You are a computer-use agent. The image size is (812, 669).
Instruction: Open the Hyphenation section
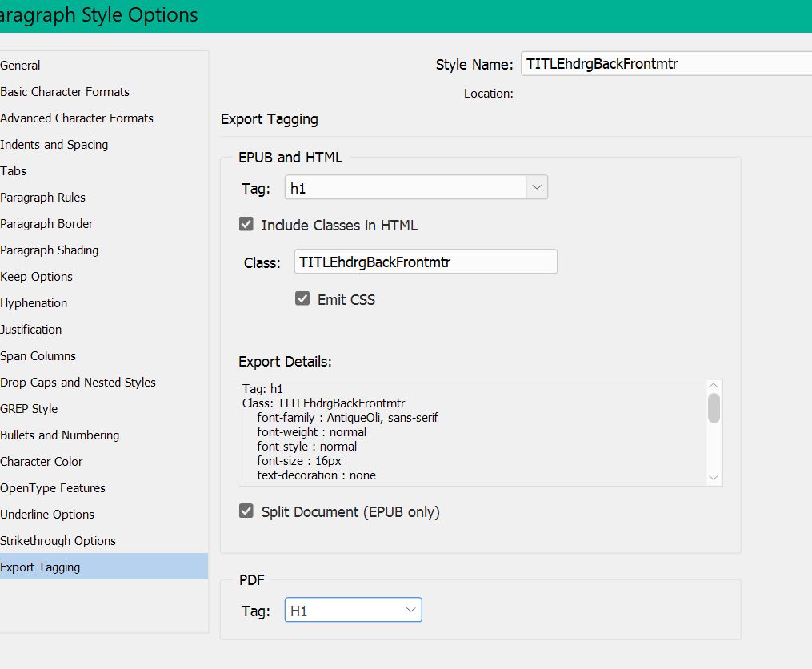point(103,303)
